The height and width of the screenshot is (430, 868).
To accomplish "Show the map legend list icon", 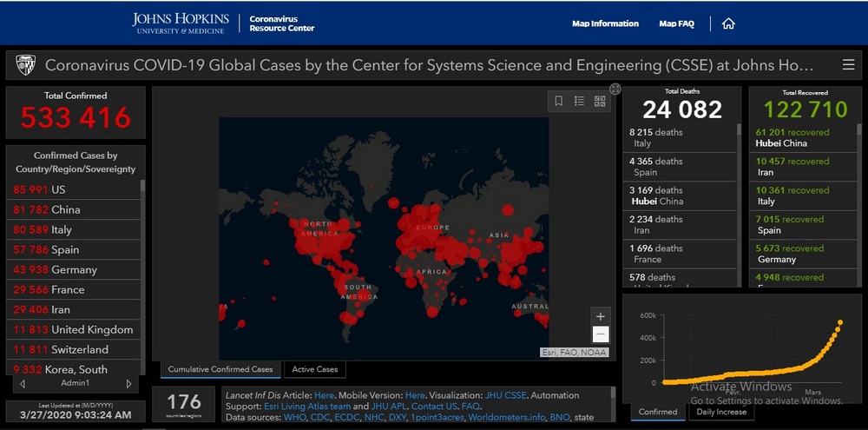I will 579,101.
